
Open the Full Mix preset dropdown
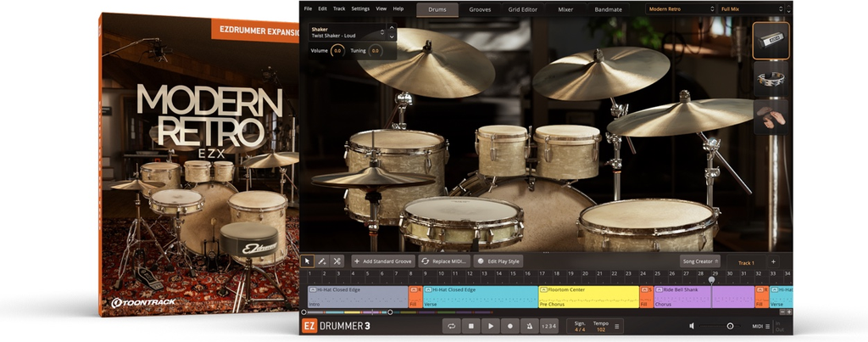[x=753, y=8]
